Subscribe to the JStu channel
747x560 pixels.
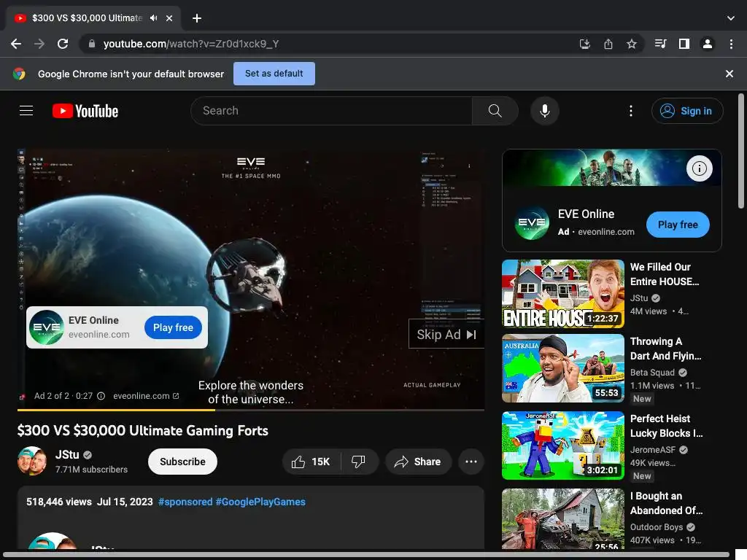pos(182,462)
